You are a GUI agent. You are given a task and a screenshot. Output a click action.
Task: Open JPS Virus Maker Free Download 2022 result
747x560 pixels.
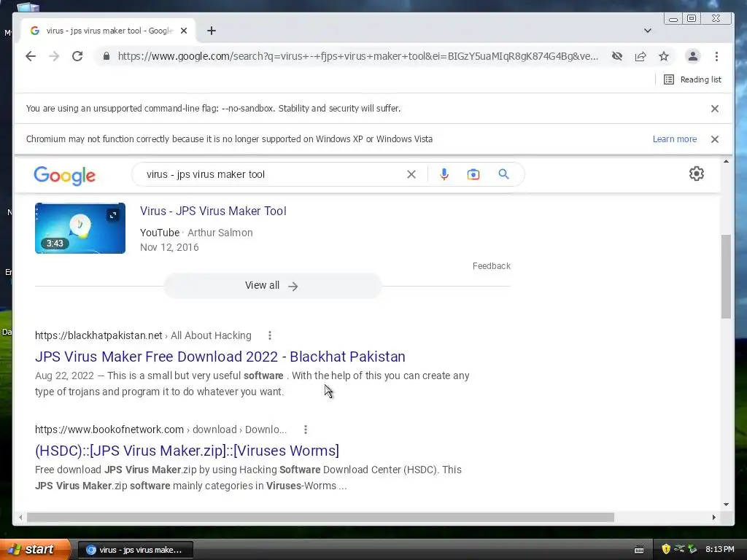pos(220,357)
